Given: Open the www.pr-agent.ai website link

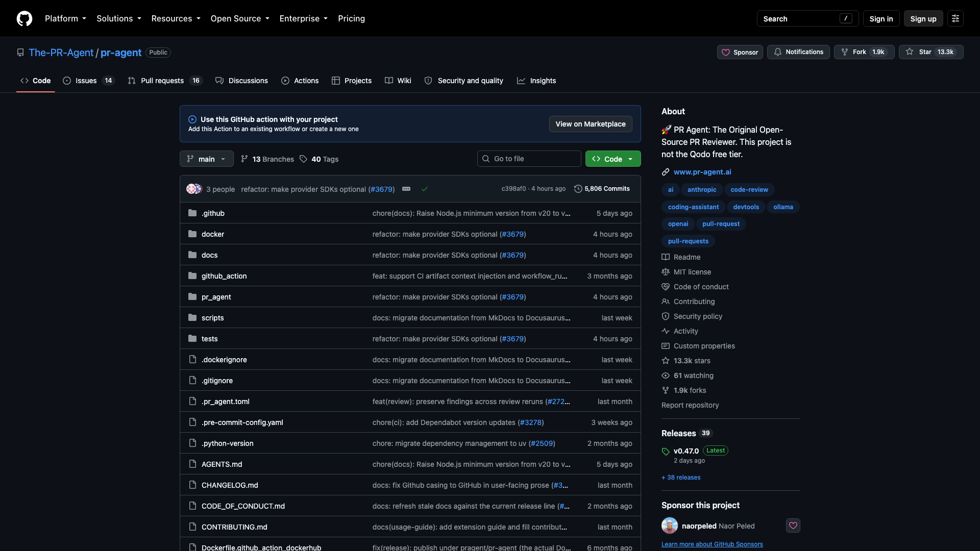Looking at the screenshot, I should [702, 172].
